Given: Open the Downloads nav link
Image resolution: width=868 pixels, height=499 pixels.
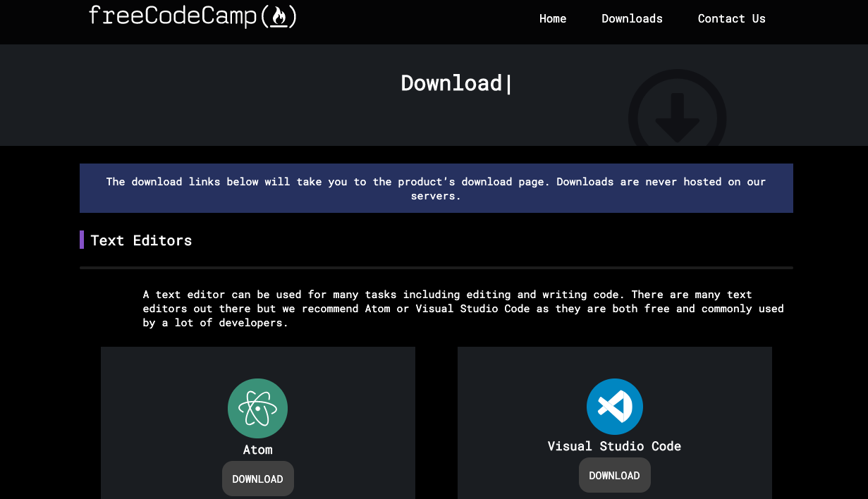Looking at the screenshot, I should click(x=632, y=19).
